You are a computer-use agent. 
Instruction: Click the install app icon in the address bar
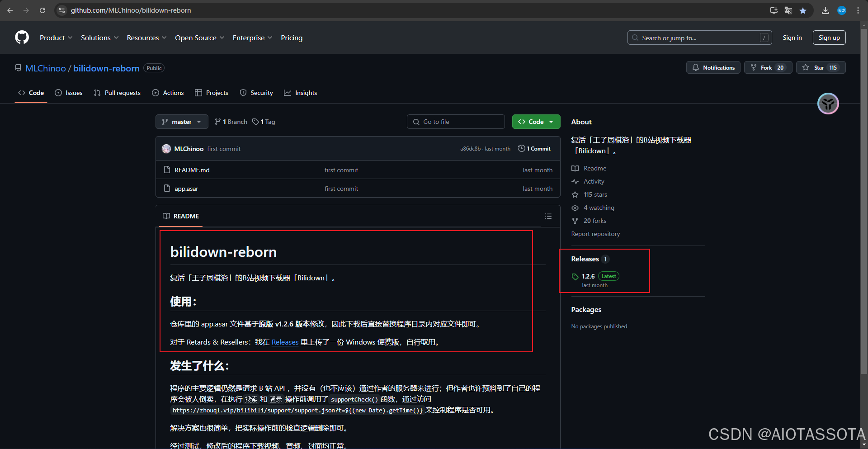click(774, 10)
